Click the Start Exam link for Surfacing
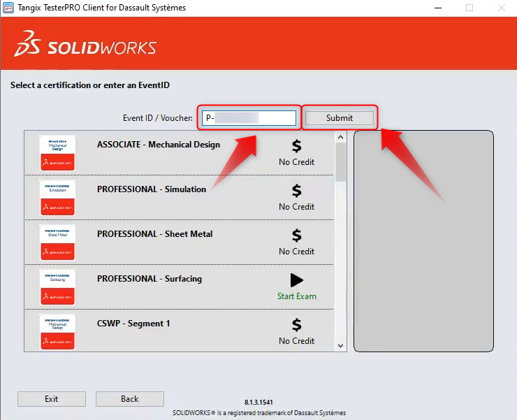 [x=296, y=296]
